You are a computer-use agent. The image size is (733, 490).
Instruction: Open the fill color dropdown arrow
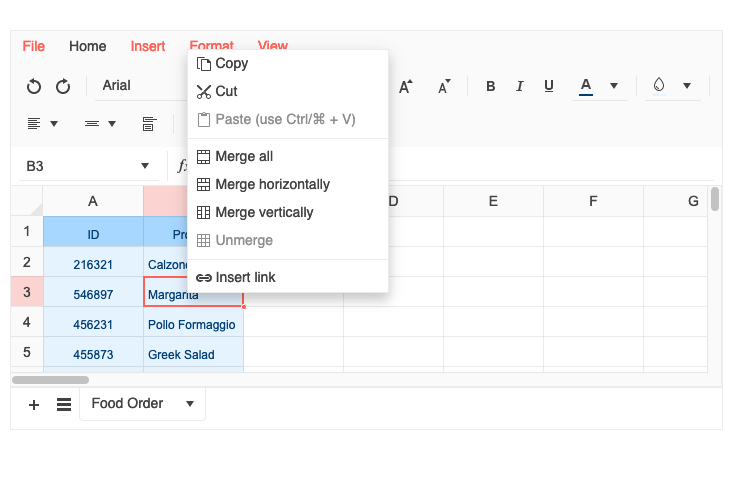coord(687,86)
